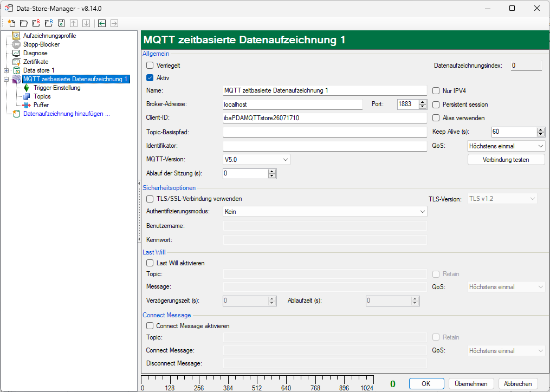Image resolution: width=550 pixels, height=392 pixels.
Task: Select the Zertifikate tree item label
Action: click(36, 62)
